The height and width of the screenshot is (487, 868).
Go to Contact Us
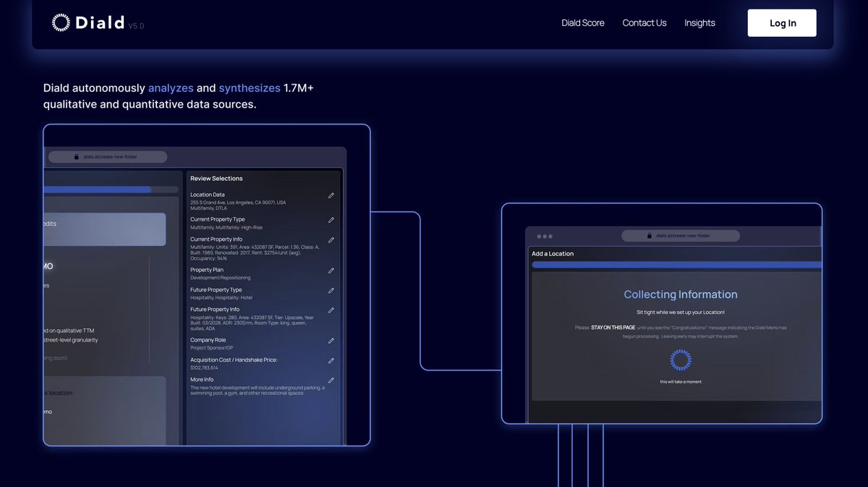click(x=644, y=23)
